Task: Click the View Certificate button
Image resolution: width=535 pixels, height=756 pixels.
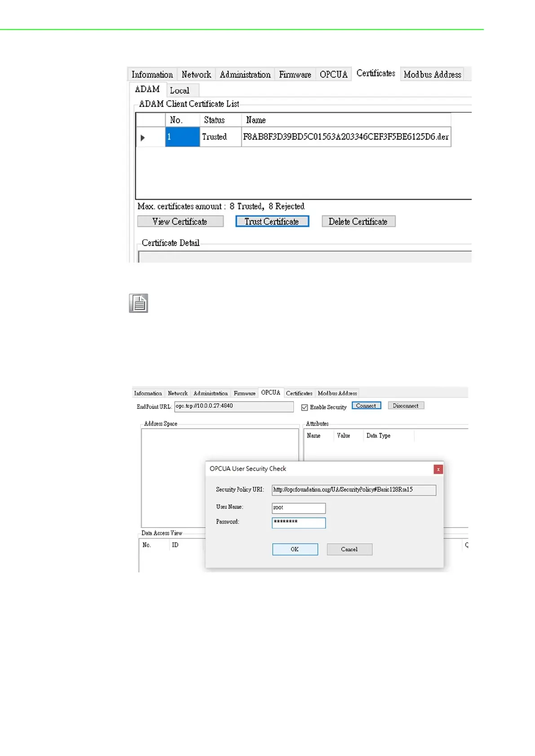Action: [x=180, y=221]
